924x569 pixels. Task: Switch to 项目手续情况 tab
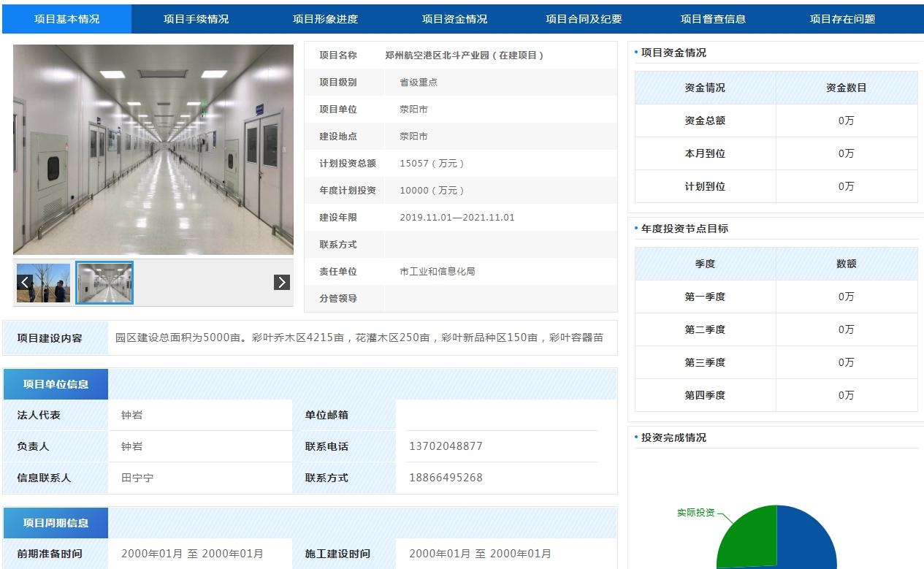pos(196,19)
